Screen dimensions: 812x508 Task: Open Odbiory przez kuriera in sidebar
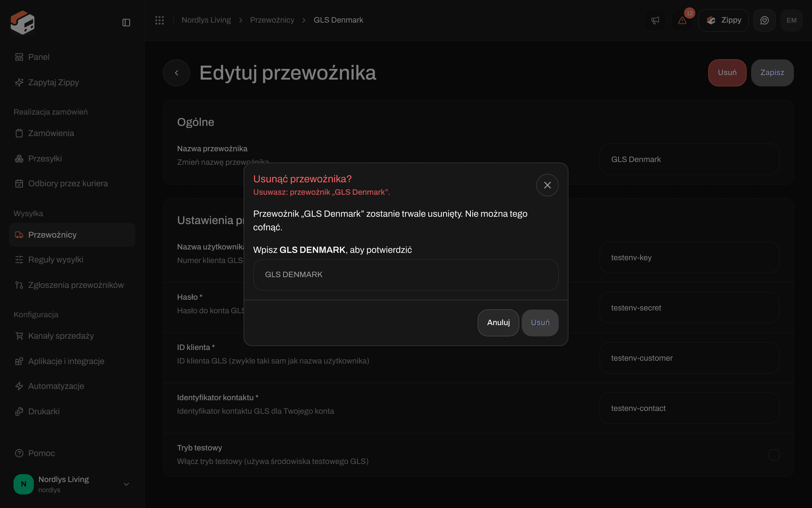pyautogui.click(x=72, y=183)
